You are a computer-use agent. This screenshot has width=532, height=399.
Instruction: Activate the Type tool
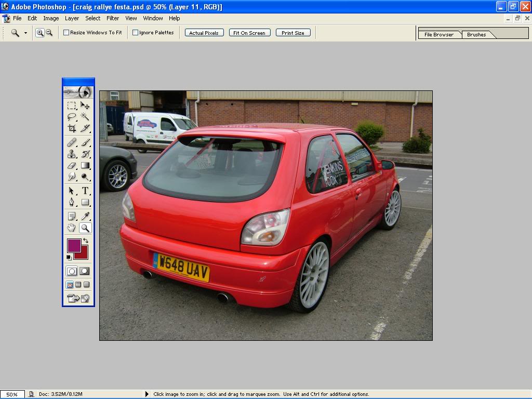pos(85,191)
